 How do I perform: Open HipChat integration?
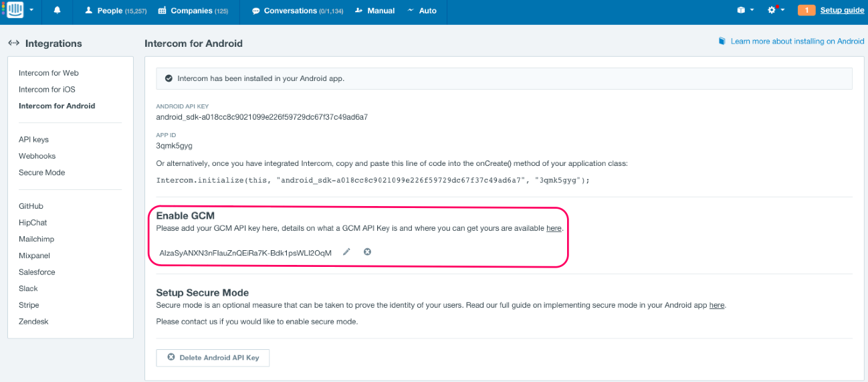click(x=33, y=223)
